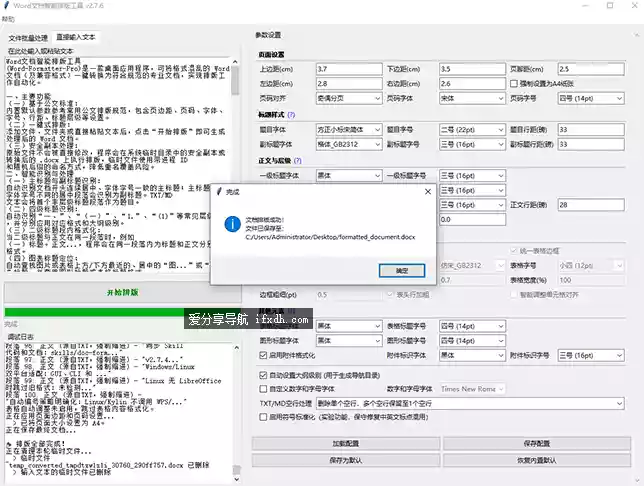Open the 页码对齐 dropdown showing 奇偶分页
This screenshot has height=486, width=644.
click(349, 98)
